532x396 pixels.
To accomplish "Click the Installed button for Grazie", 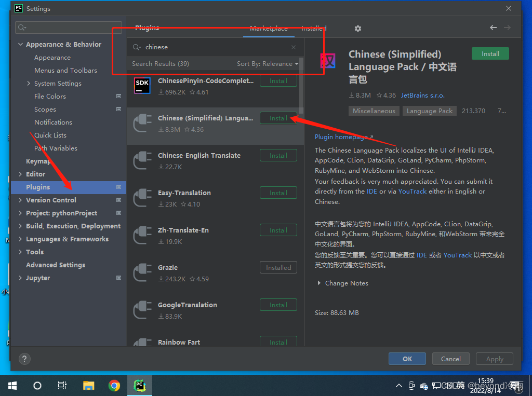I will pyautogui.click(x=278, y=267).
